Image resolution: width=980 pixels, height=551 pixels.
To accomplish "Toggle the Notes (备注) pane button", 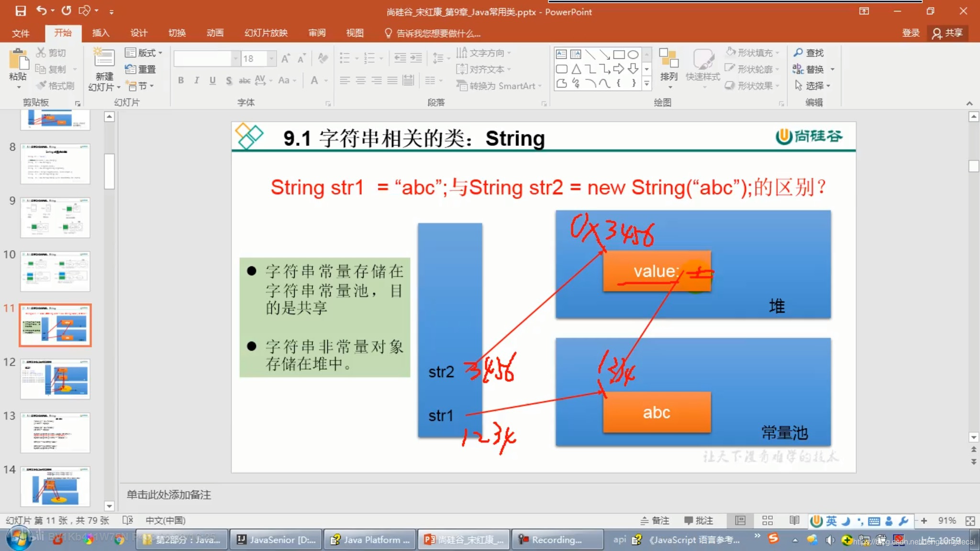I will (655, 520).
